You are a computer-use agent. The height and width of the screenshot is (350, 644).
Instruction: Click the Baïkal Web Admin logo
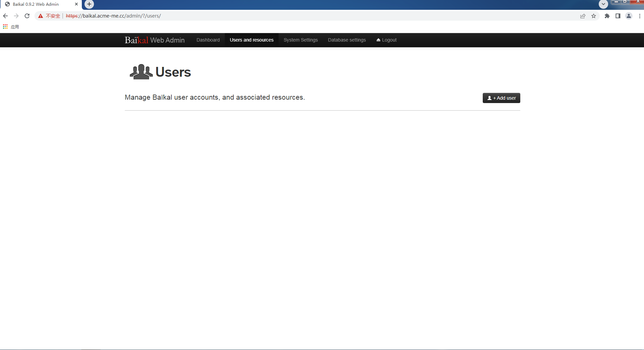(154, 40)
